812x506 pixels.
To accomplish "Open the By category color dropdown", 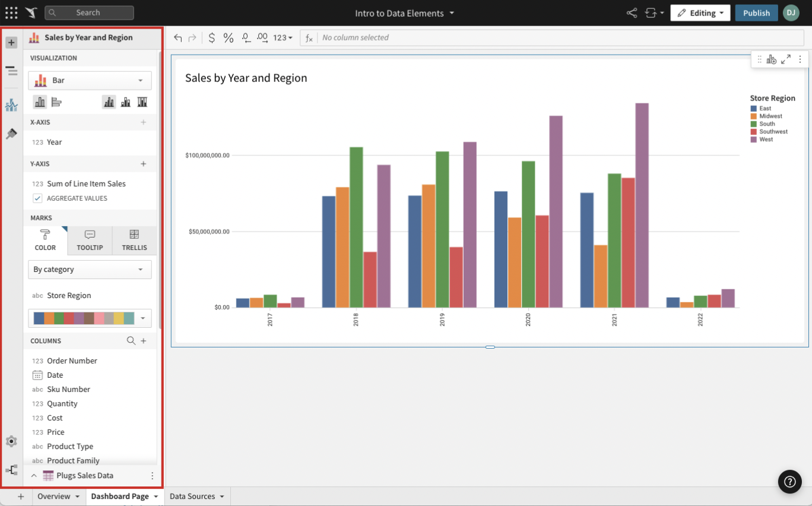I will (x=90, y=270).
